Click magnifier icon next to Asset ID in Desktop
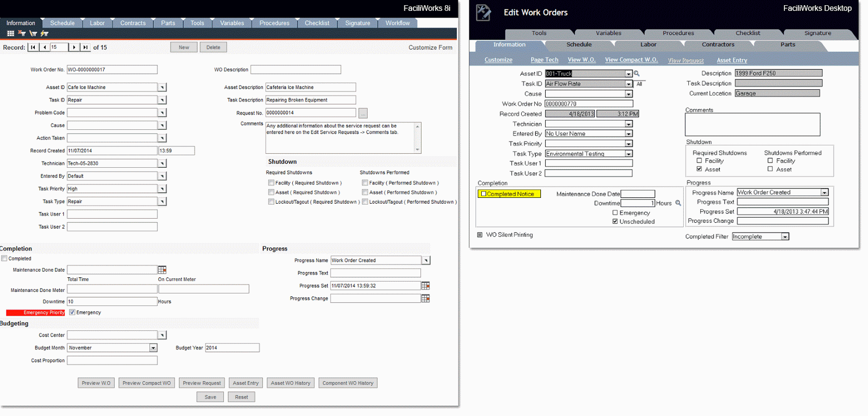 point(636,74)
